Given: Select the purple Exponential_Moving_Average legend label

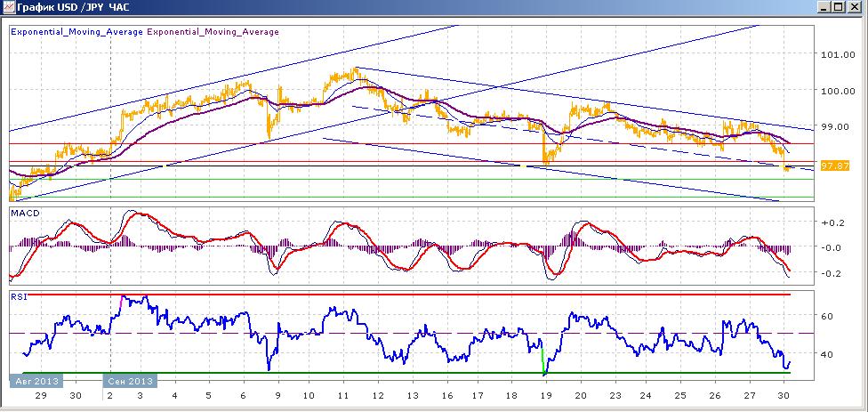Looking at the screenshot, I should (213, 31).
